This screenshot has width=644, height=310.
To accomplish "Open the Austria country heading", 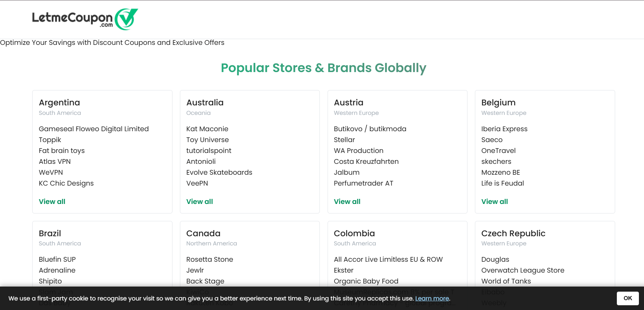I will 349,103.
